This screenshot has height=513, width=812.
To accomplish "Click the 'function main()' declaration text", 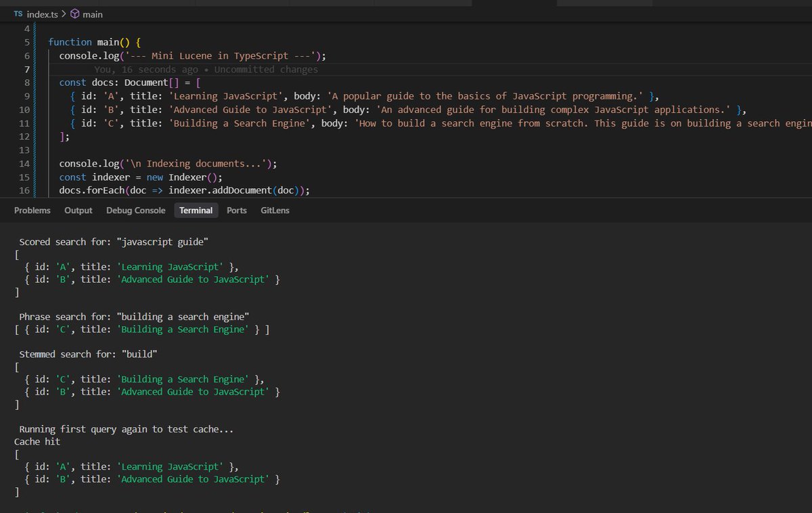I will (94, 42).
